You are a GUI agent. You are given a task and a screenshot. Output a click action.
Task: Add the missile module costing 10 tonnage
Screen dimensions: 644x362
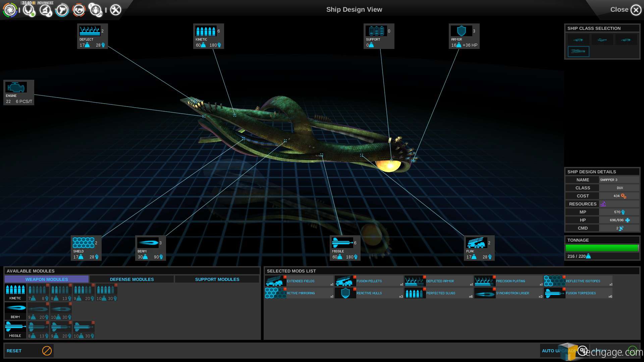(84, 330)
